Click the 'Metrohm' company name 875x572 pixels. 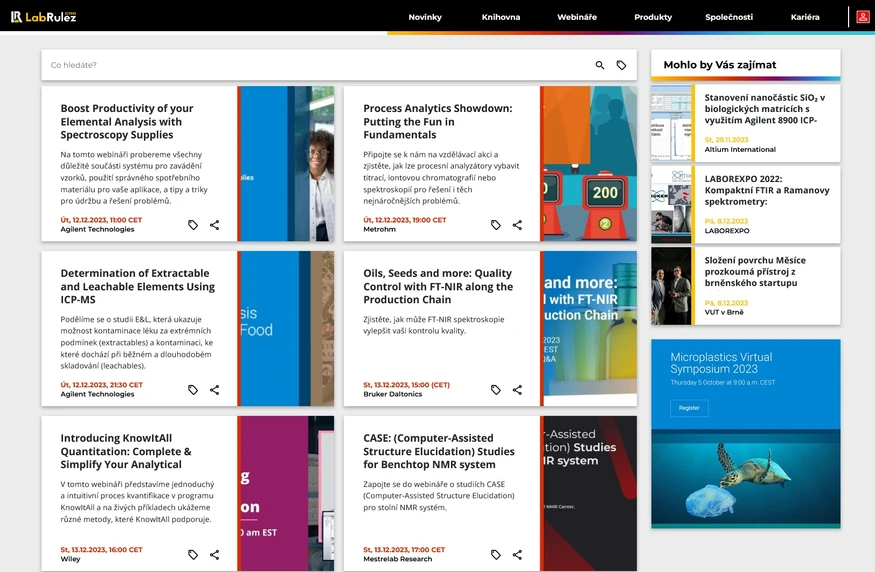pyautogui.click(x=379, y=229)
